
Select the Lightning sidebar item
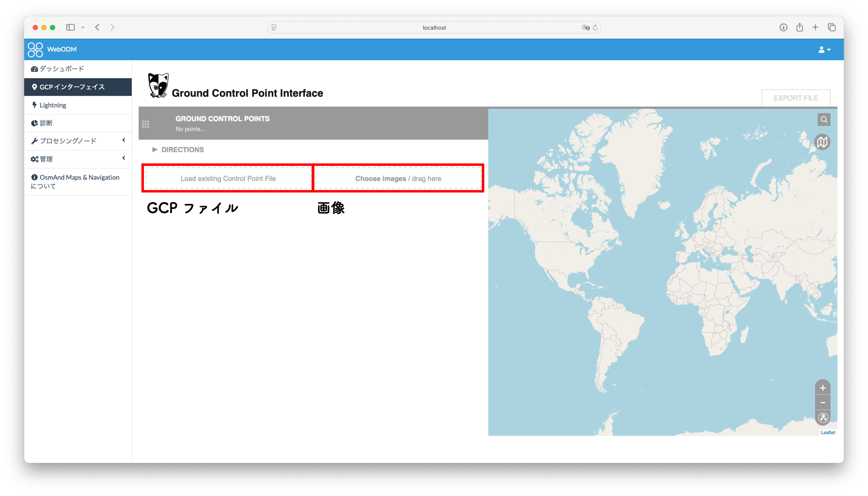[x=53, y=105]
